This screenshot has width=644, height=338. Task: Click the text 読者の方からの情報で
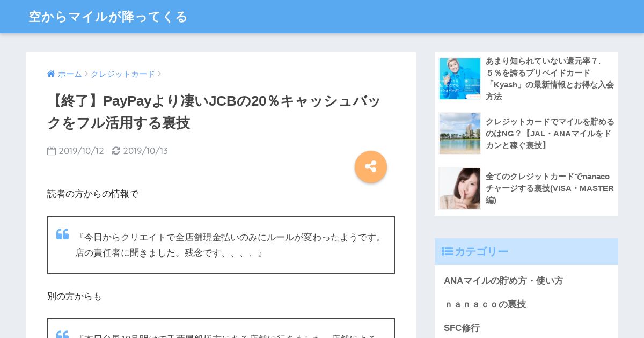[x=93, y=194]
